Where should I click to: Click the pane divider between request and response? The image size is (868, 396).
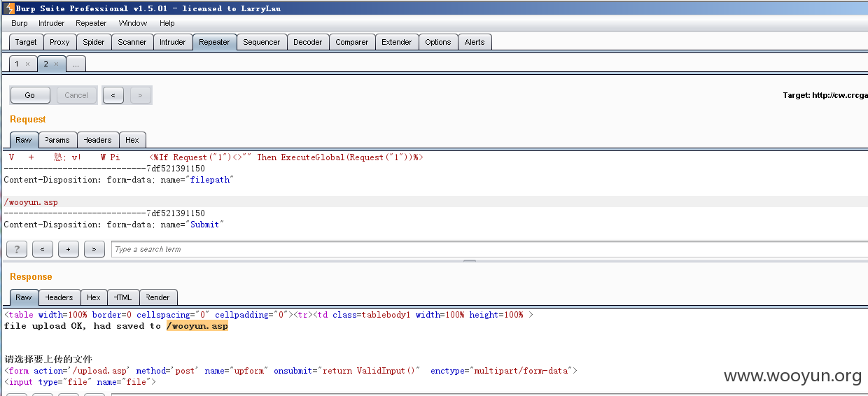469,261
